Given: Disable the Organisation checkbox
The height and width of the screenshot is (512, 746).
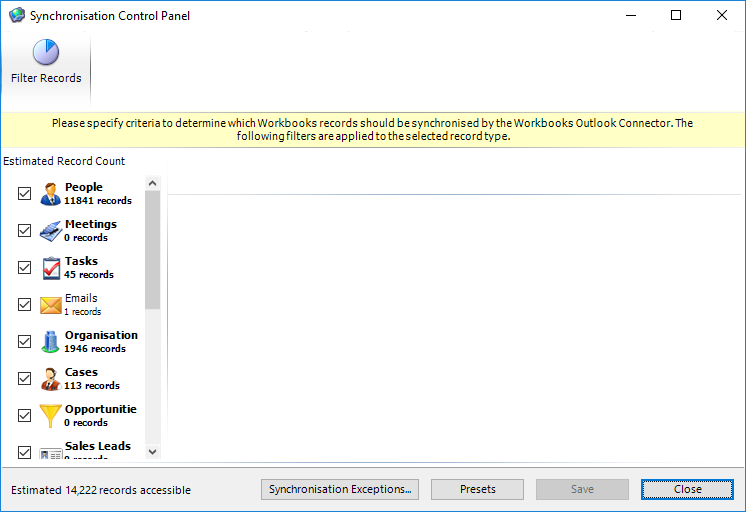Looking at the screenshot, I should 25,342.
